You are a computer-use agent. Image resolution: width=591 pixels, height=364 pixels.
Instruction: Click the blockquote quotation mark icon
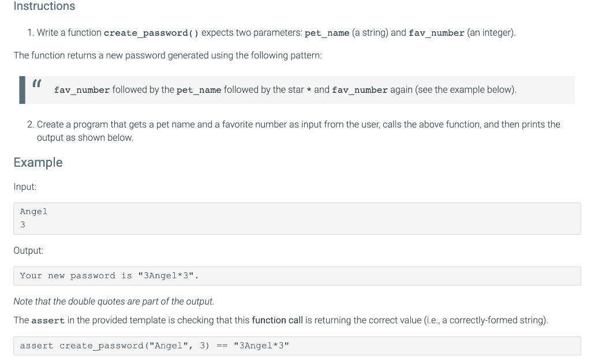pyautogui.click(x=36, y=83)
